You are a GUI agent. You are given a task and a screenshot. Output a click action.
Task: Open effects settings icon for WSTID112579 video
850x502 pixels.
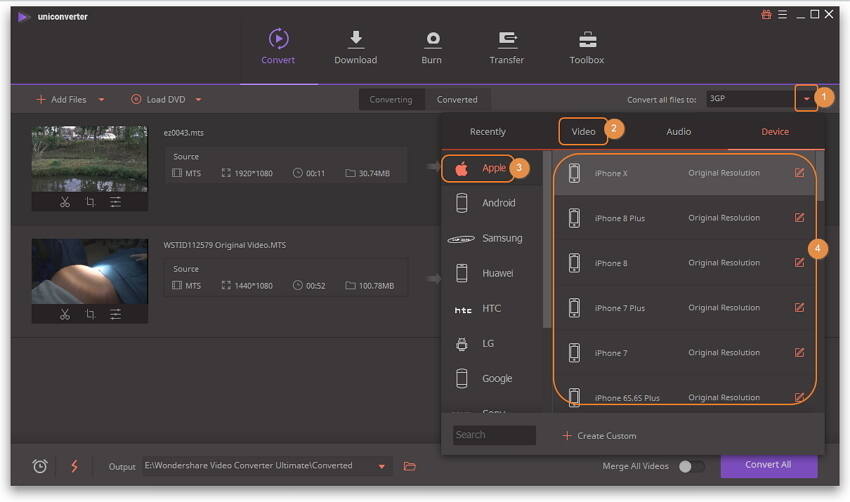pyautogui.click(x=115, y=314)
